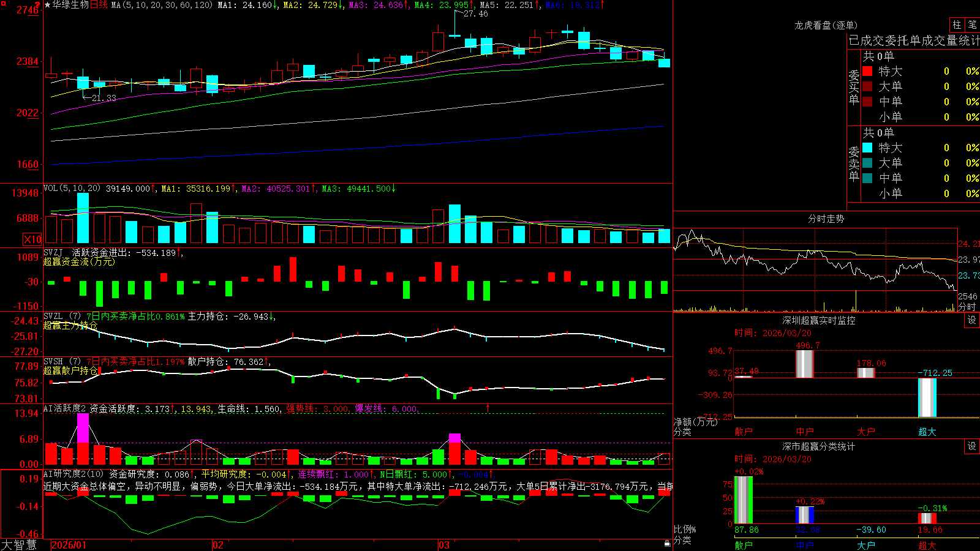
Task: Click the 大智慧 logo at bottom left
Action: (20, 544)
